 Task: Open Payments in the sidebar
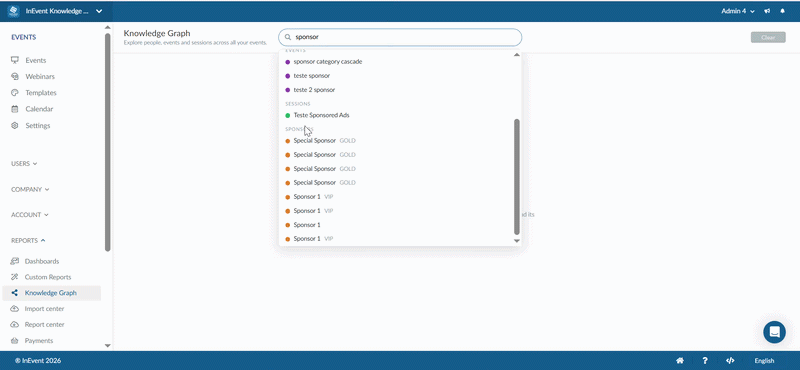39,340
